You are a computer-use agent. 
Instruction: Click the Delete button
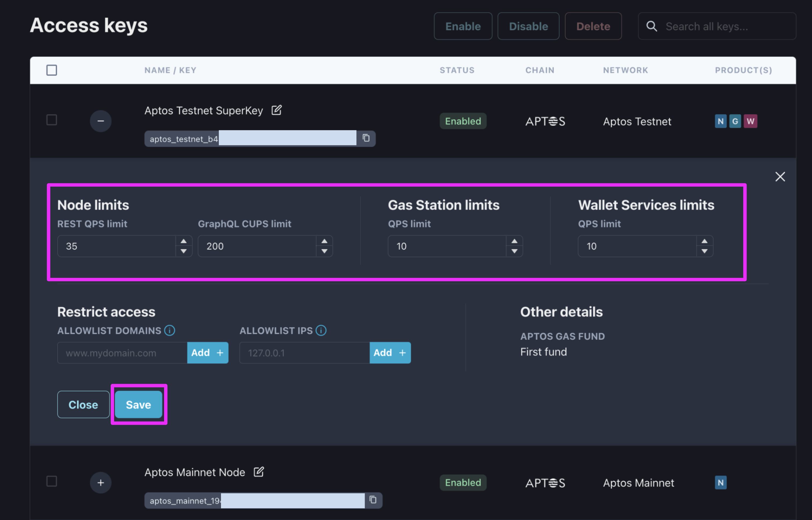593,26
